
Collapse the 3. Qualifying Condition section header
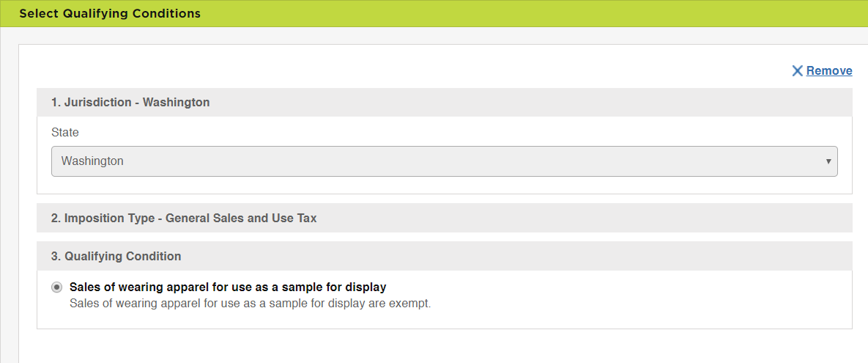coord(444,257)
